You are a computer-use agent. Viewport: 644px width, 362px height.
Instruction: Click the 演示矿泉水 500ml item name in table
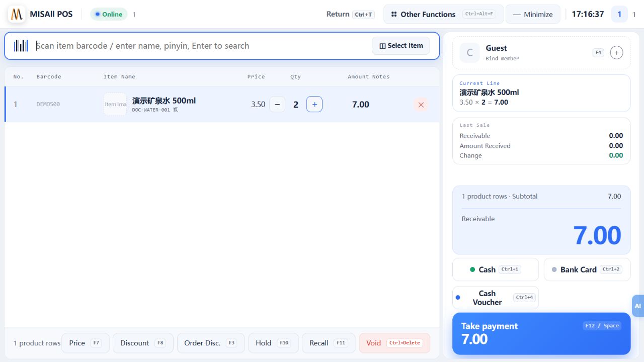[x=164, y=101]
